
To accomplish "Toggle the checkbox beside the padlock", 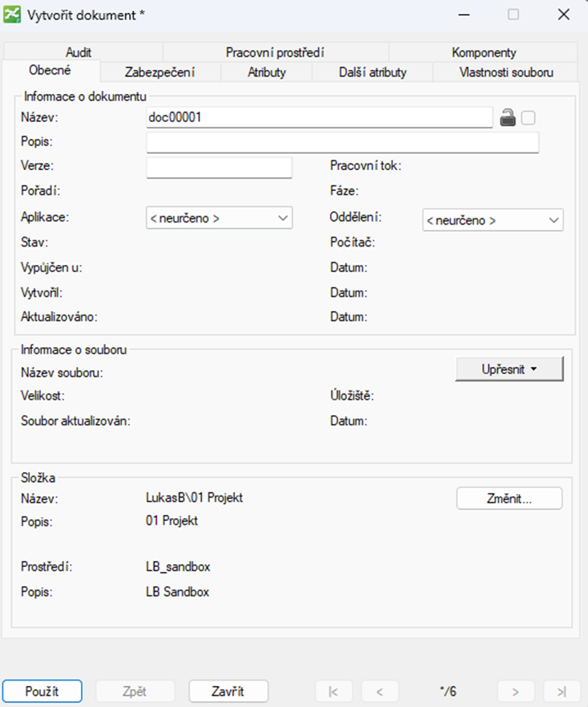I will [x=529, y=117].
